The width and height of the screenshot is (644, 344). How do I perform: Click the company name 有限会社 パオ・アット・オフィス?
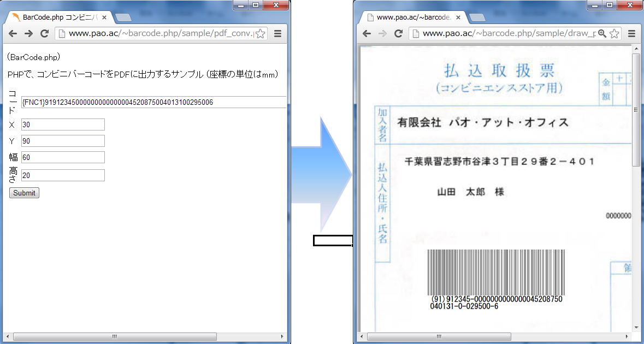[483, 122]
